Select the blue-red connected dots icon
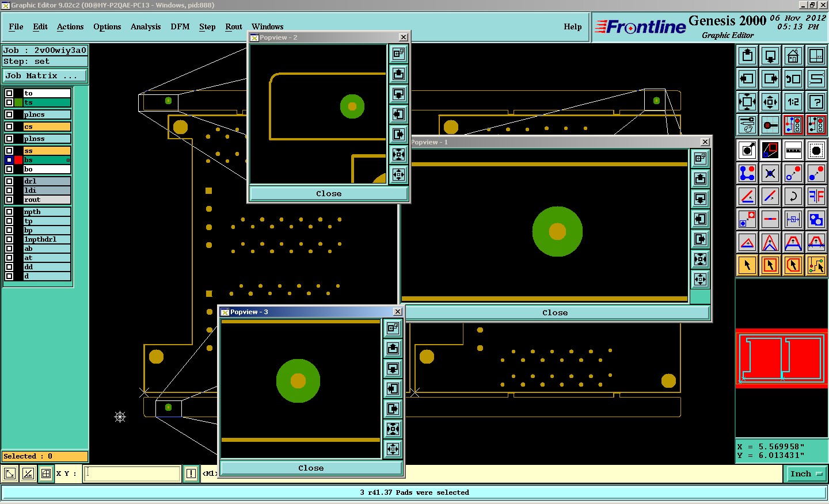Viewport: 829px width, 504px height. tap(747, 173)
